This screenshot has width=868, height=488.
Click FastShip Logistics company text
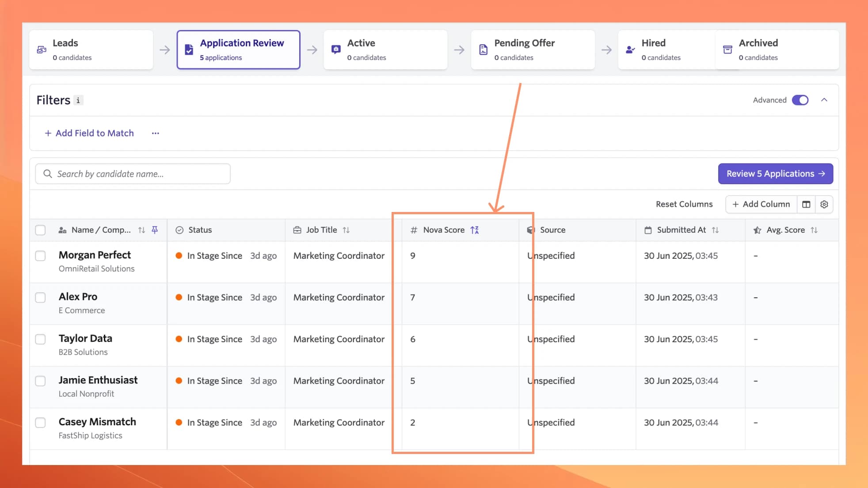[x=90, y=435]
